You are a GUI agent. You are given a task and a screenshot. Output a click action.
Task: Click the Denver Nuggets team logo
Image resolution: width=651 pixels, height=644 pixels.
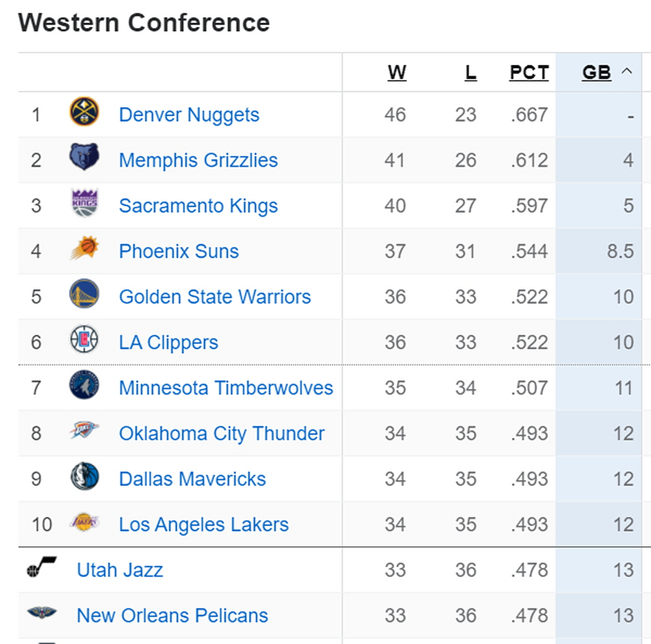pyautogui.click(x=84, y=112)
